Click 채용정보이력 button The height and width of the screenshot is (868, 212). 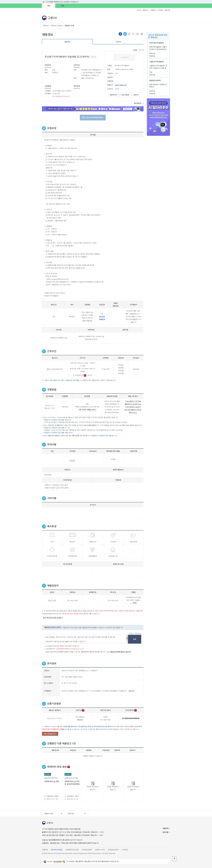click(x=113, y=95)
